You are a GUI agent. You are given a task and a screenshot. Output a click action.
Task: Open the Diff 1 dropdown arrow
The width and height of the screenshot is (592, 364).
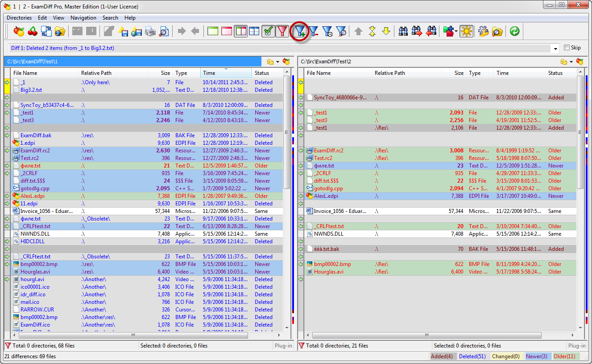[555, 48]
